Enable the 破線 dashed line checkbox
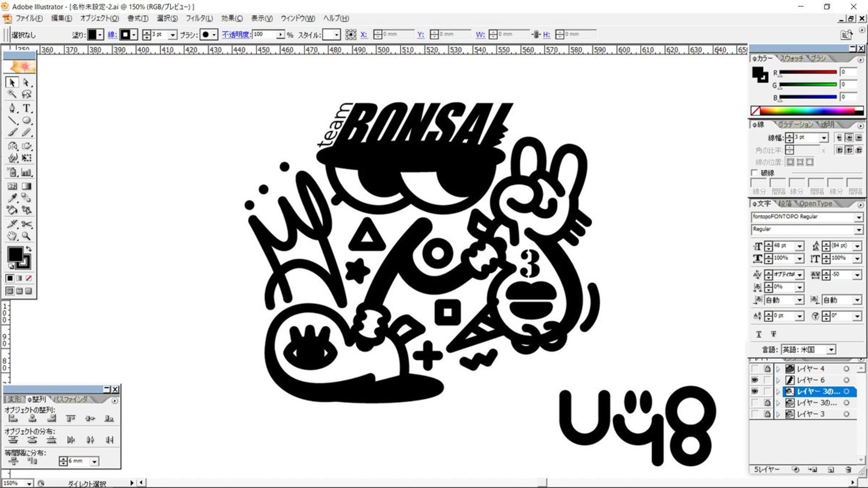 [x=754, y=173]
